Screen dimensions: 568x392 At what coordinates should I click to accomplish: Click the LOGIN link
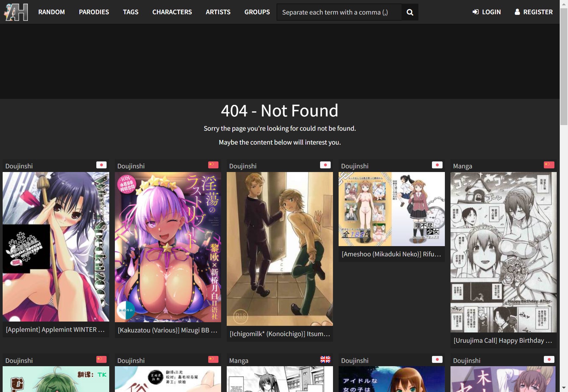491,12
